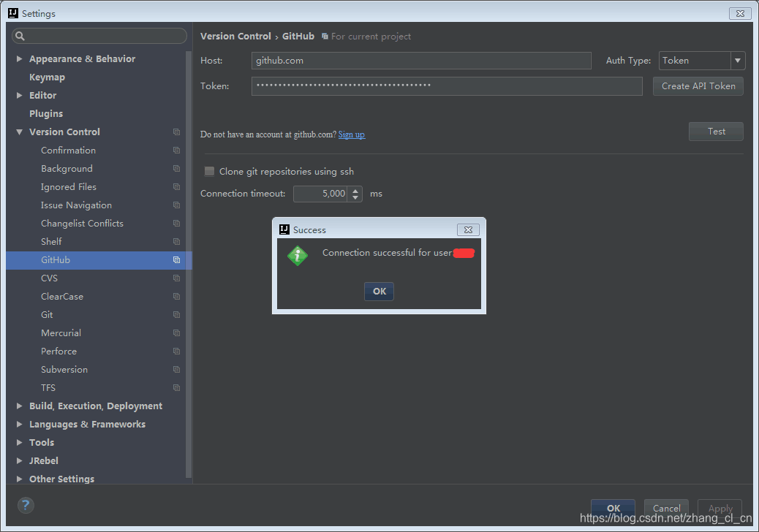Select Changelist Conflicts settings page
759x532 pixels.
[83, 224]
